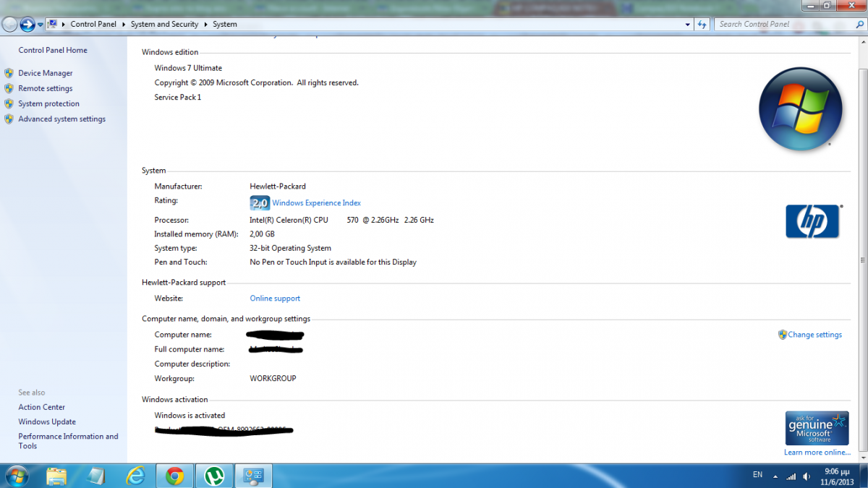Click the EN language indicator
Screen dimensions: 868x488
coord(757,475)
